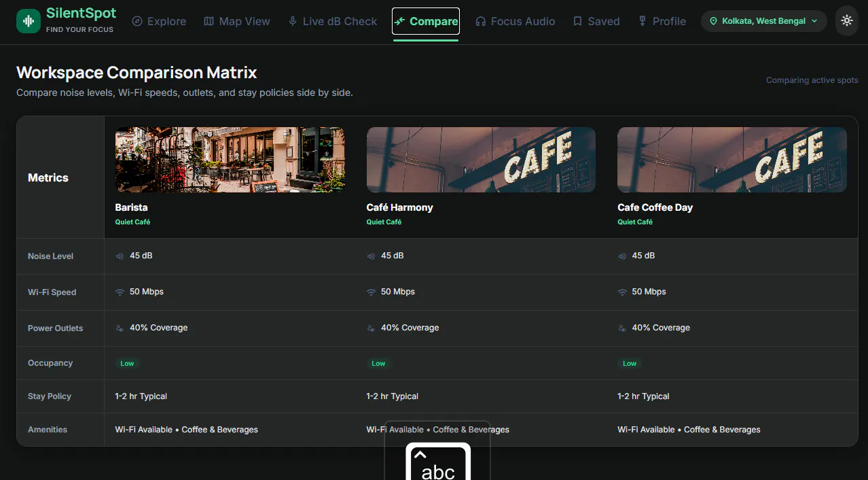Open the Explore tab
The image size is (868, 480).
[x=159, y=21]
